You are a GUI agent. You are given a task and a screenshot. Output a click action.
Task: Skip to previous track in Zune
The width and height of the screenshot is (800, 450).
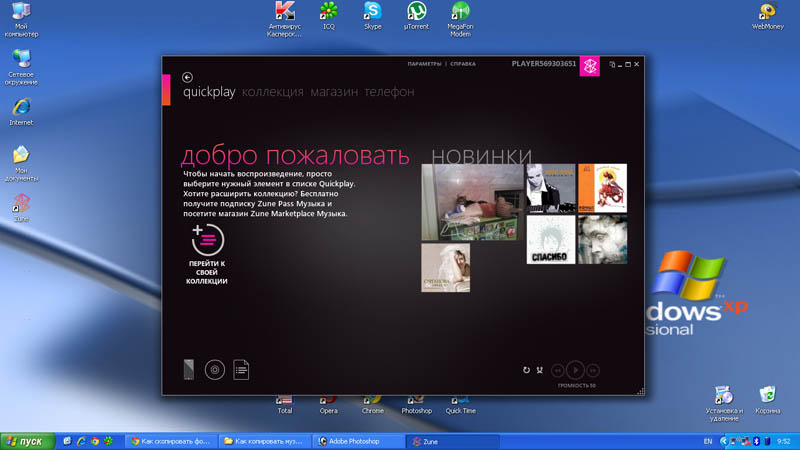pos(558,370)
